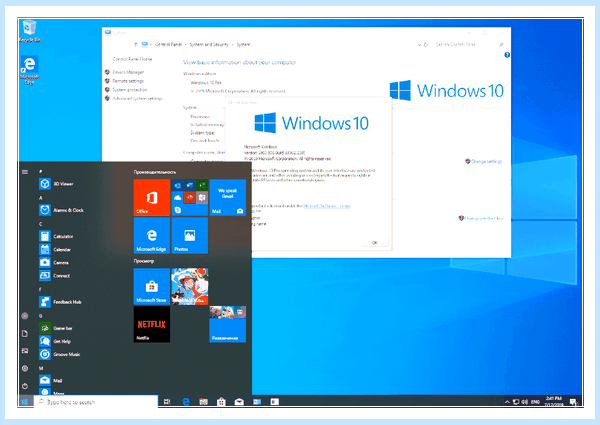The height and width of the screenshot is (425, 600).
Task: Click Search Control Panel field
Action: click(469, 45)
